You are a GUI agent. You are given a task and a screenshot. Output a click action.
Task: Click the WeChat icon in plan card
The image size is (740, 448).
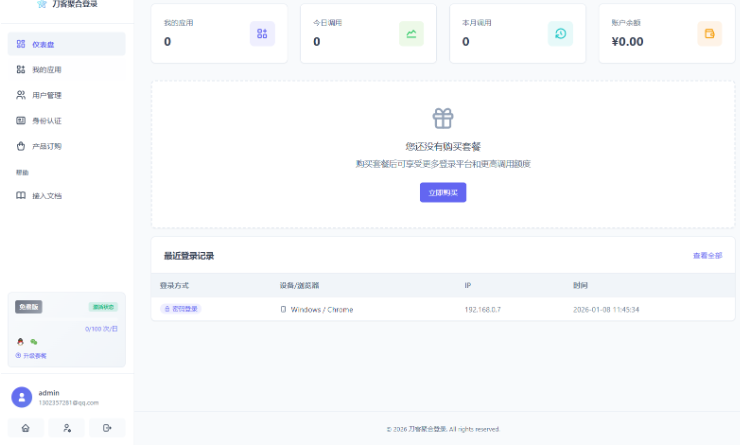33,342
